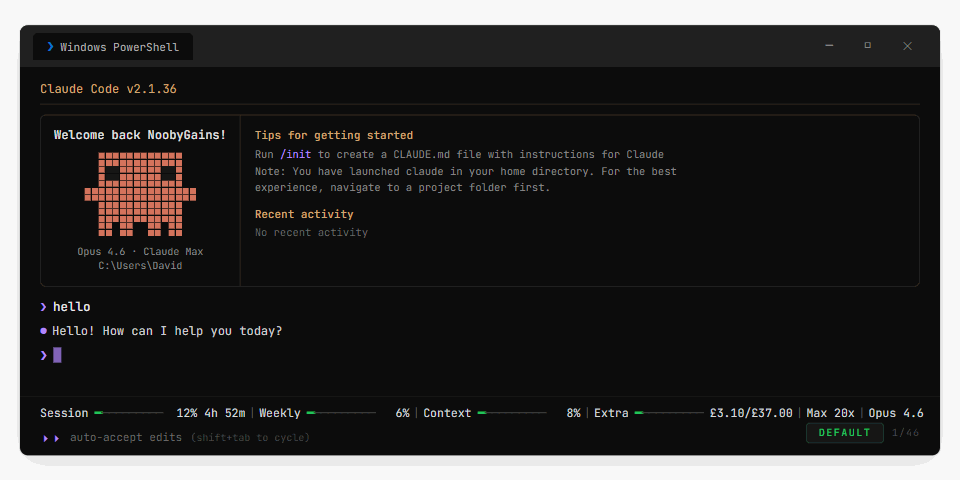Click the Opus 4.6 · Claude Max text
The image size is (960, 480).
click(x=140, y=252)
